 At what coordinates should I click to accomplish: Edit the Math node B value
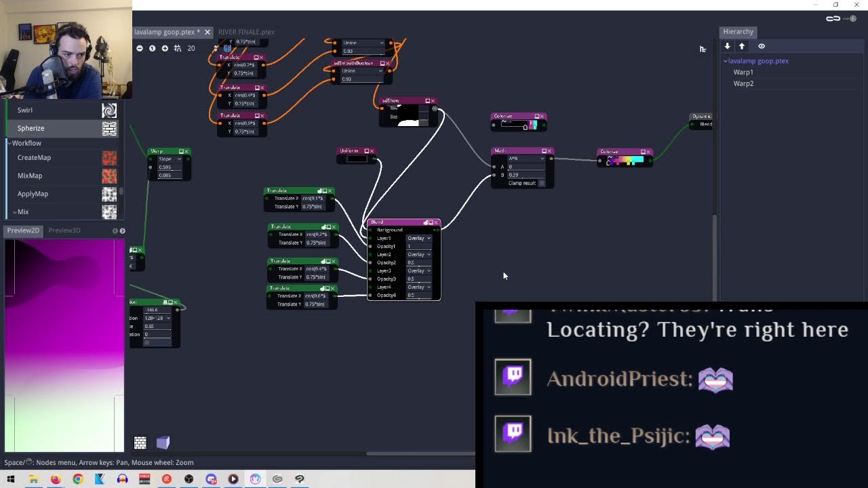click(x=526, y=175)
